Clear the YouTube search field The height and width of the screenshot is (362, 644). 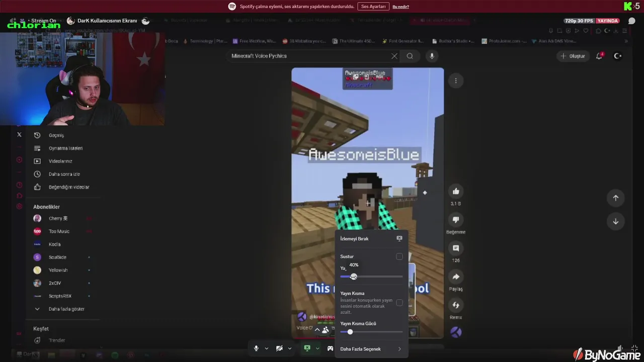pyautogui.click(x=394, y=56)
